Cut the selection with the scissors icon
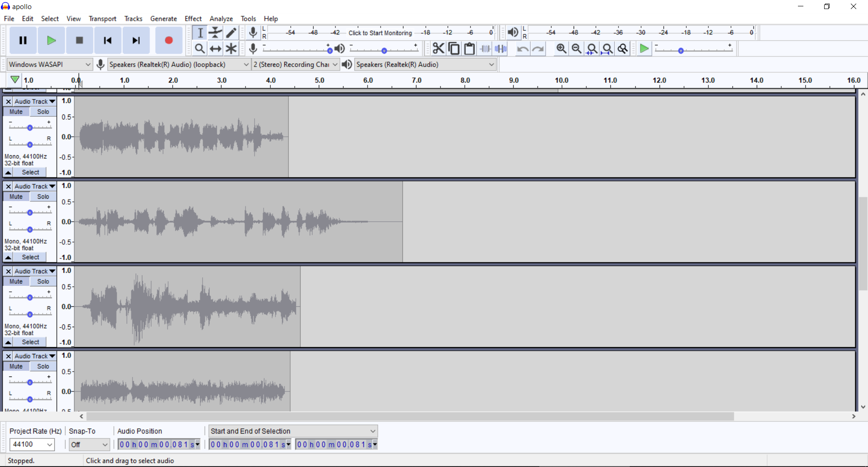The width and height of the screenshot is (868, 467). point(438,48)
